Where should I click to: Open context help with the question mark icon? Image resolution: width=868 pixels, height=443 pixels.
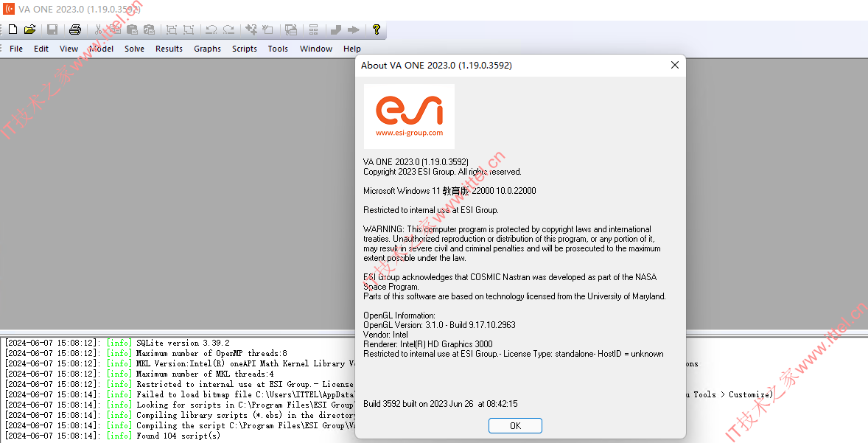375,30
